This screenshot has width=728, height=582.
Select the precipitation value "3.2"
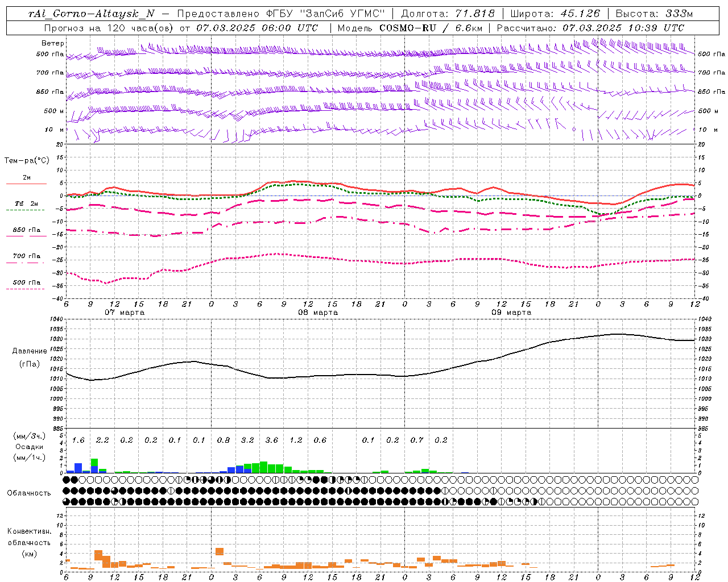click(247, 440)
